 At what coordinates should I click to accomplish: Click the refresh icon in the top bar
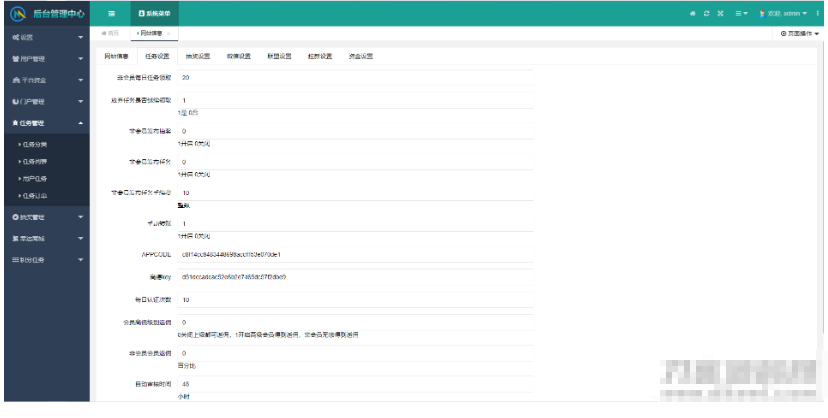point(707,14)
